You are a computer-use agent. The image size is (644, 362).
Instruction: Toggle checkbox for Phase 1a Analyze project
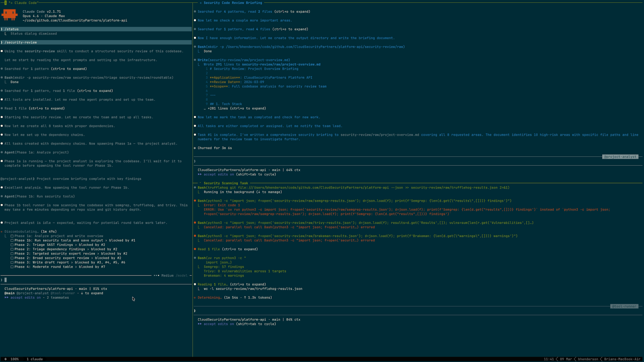tap(12, 236)
